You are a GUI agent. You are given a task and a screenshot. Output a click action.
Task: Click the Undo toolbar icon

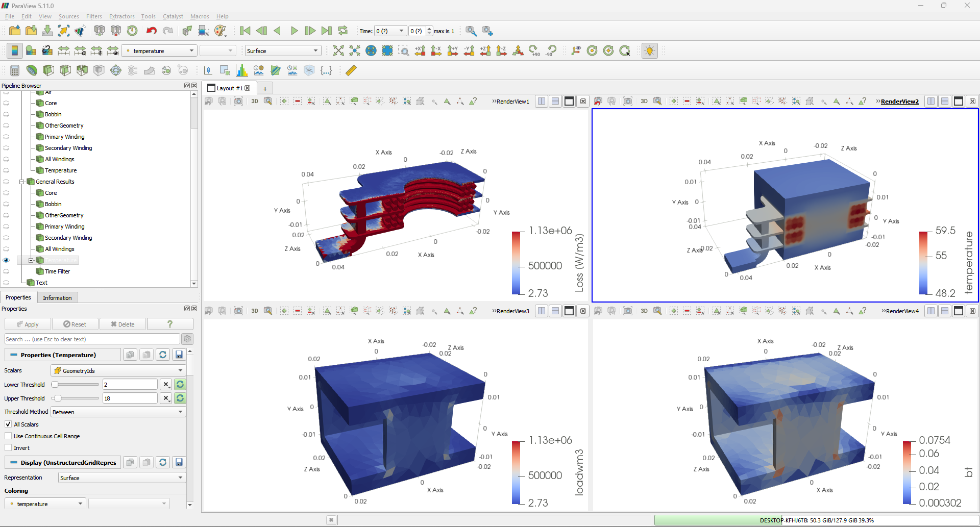click(151, 31)
